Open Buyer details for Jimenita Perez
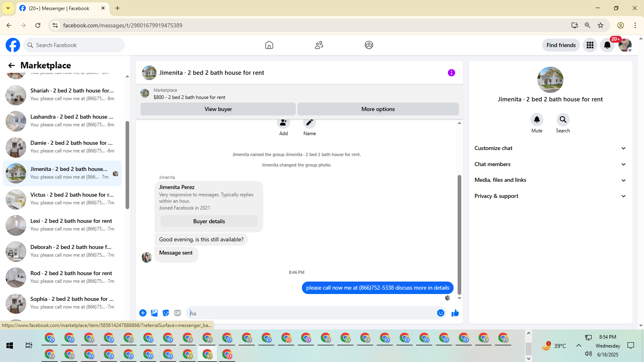Viewport: 644px width, 362px height. (209, 221)
